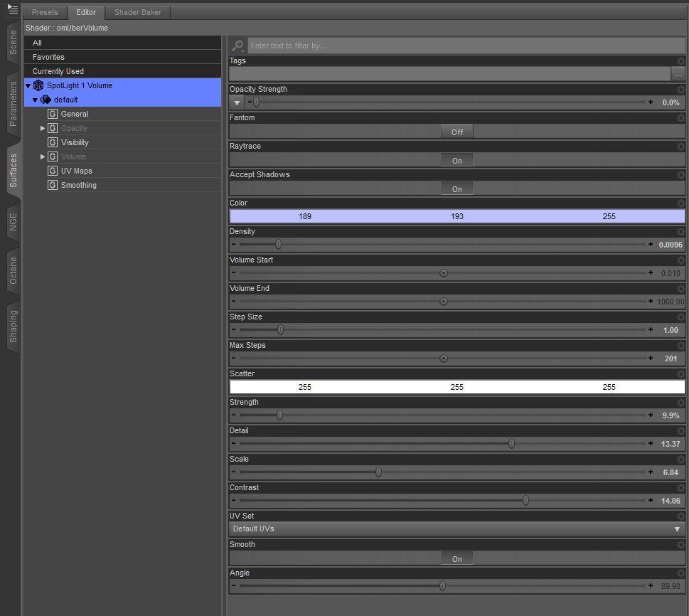Open the Step Size gear icon

[x=680, y=317]
